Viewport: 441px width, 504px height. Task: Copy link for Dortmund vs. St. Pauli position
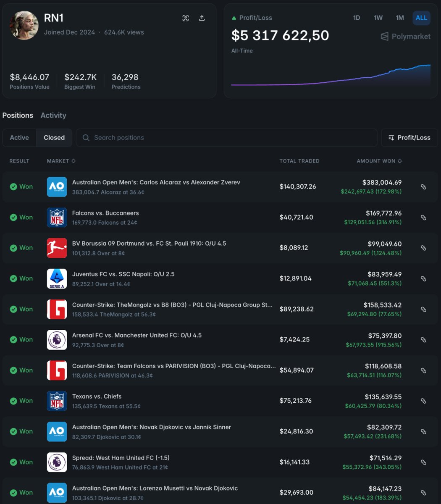(x=423, y=248)
